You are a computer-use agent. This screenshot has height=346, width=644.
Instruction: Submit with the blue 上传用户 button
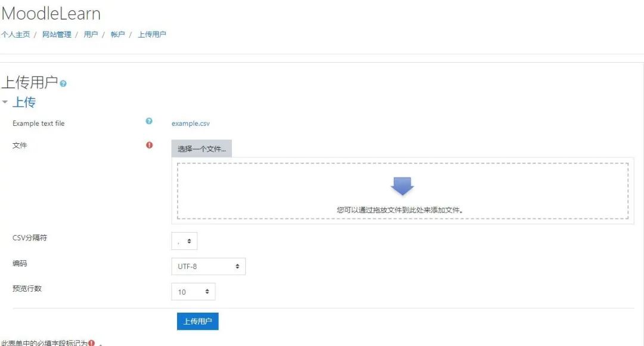[197, 322]
